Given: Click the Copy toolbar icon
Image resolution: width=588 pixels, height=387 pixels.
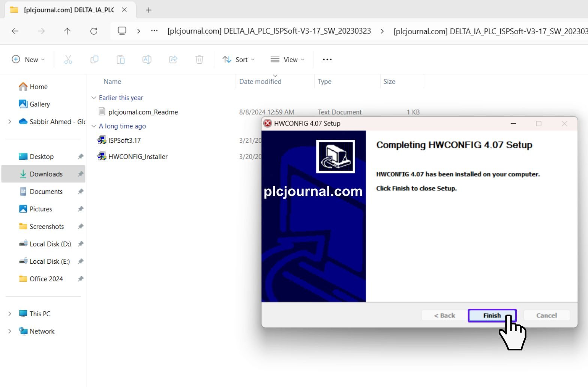Looking at the screenshot, I should [94, 60].
